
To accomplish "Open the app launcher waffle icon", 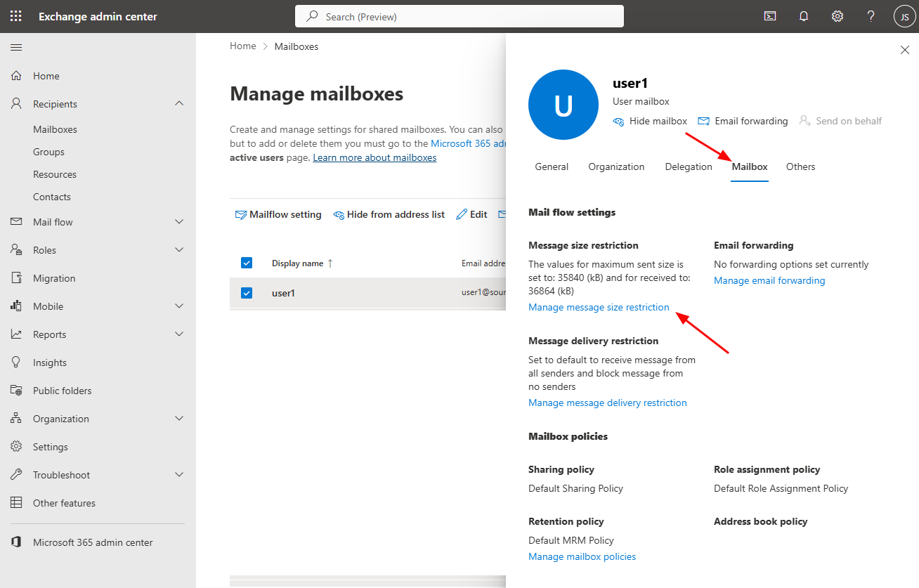I will click(15, 16).
